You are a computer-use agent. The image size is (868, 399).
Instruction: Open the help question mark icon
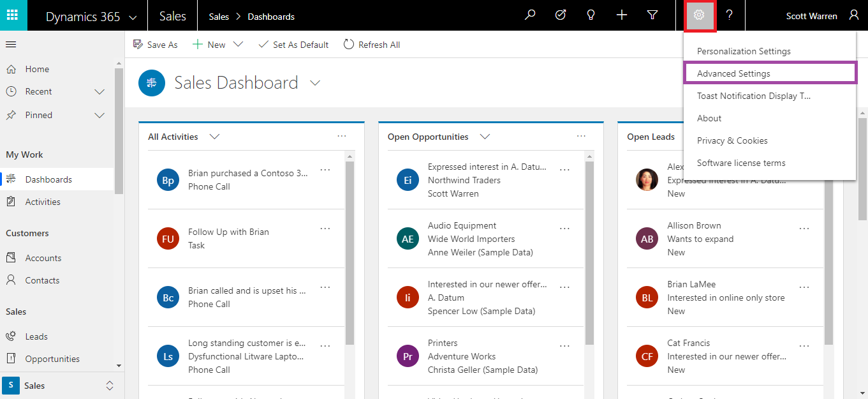point(730,15)
